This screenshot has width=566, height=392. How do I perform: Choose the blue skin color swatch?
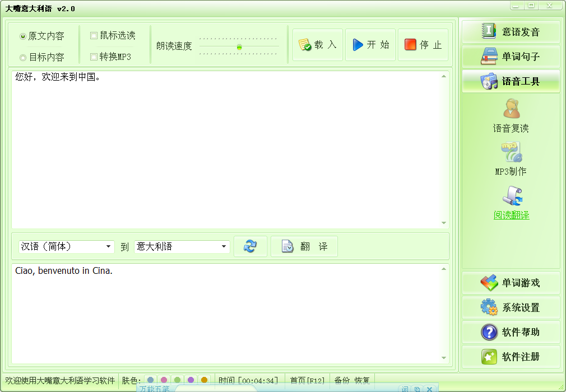click(151, 380)
